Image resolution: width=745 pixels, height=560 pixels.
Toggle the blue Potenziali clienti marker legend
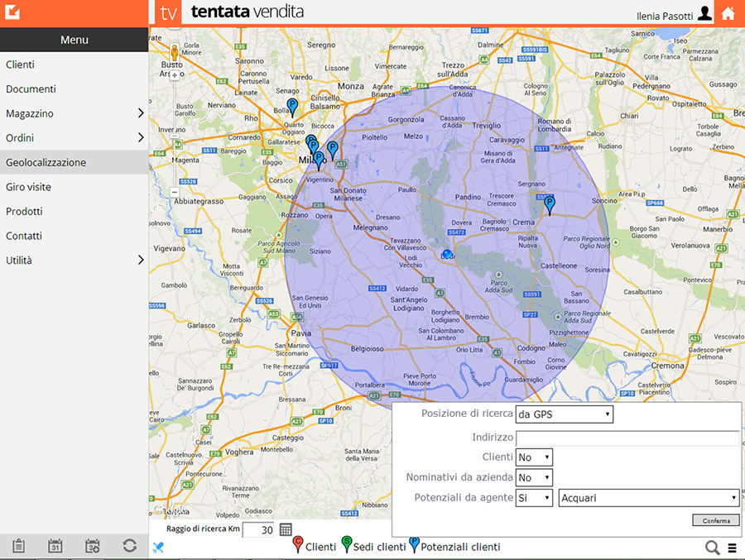pos(414,545)
